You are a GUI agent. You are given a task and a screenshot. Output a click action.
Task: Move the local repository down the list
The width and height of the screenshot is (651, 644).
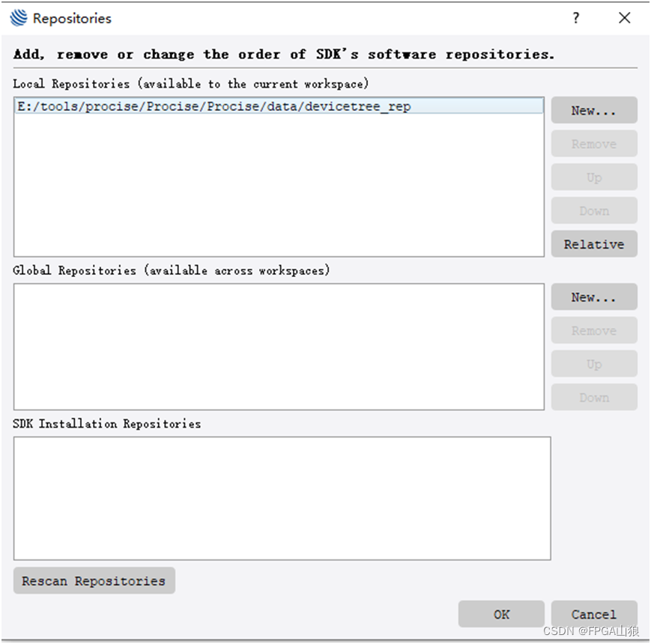pos(593,210)
